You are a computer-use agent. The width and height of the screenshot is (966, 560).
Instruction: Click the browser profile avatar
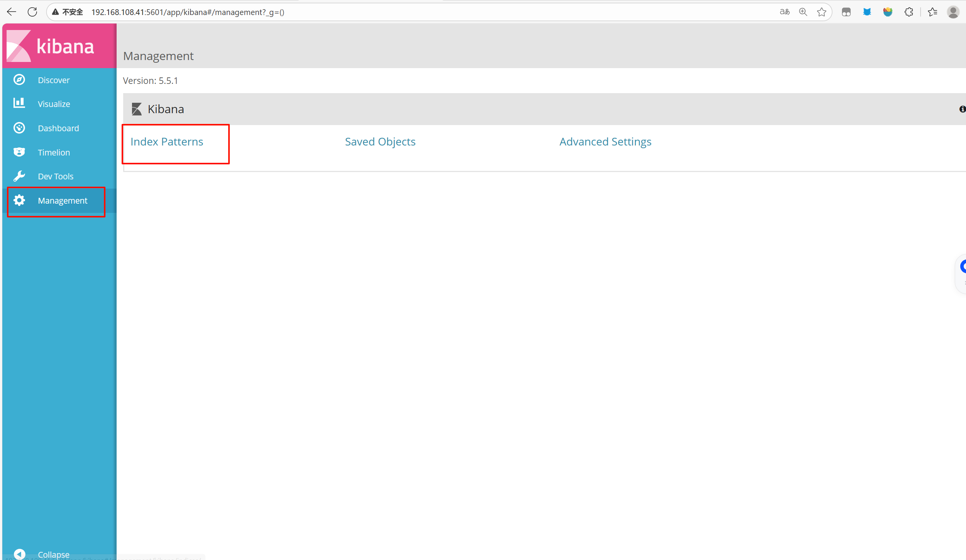[x=953, y=12]
